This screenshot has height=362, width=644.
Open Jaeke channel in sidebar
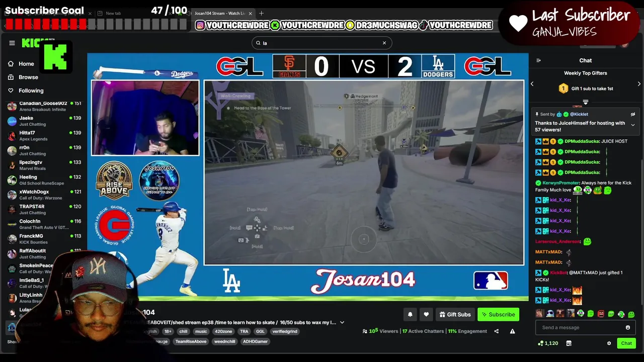(44, 121)
